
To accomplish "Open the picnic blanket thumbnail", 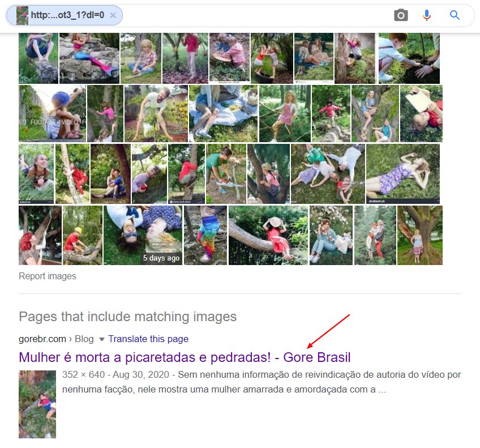I will 223,113.
